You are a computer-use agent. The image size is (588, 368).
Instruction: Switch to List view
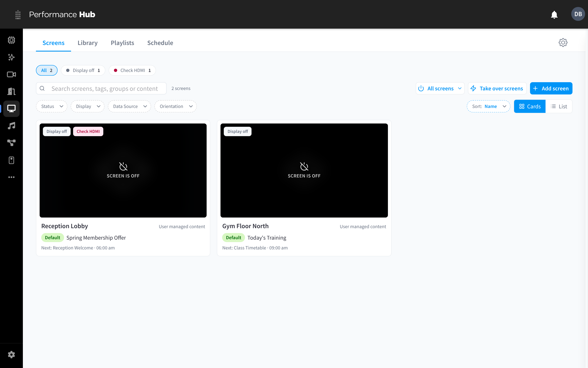(559, 106)
